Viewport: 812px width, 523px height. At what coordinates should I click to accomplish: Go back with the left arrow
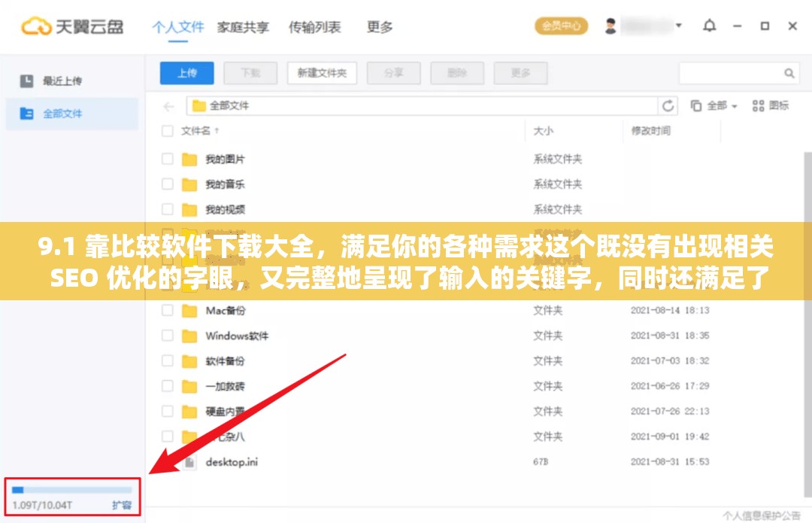[x=169, y=107]
